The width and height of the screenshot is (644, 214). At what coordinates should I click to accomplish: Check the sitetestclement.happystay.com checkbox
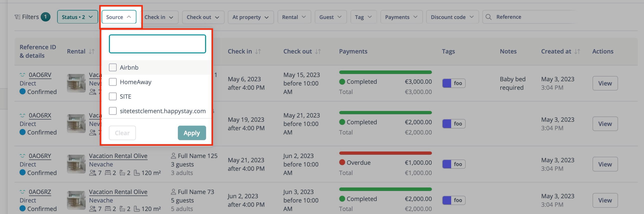click(x=113, y=111)
